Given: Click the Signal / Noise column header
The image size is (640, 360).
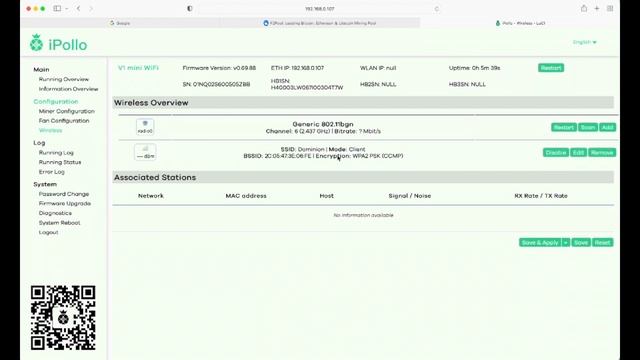Looking at the screenshot, I should pos(409,196).
